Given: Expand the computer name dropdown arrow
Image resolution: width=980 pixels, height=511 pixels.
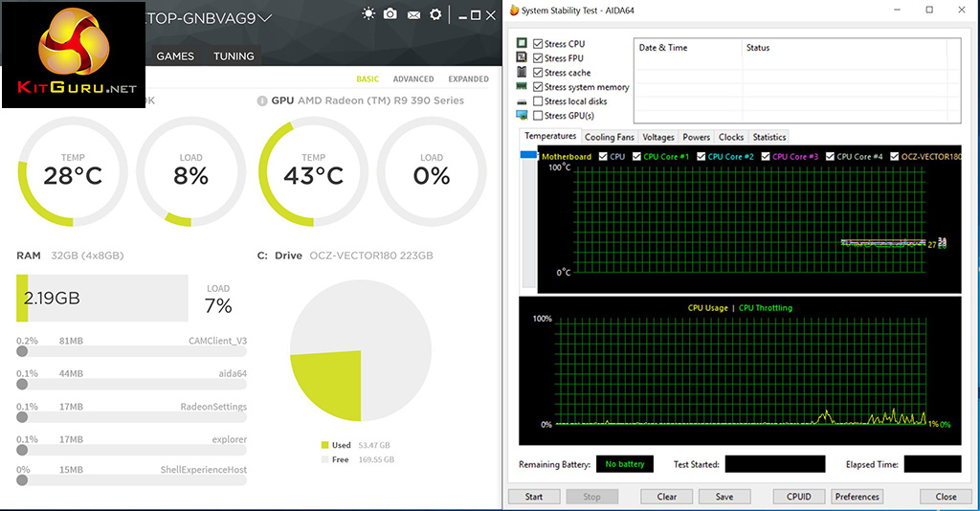Looking at the screenshot, I should [x=265, y=19].
